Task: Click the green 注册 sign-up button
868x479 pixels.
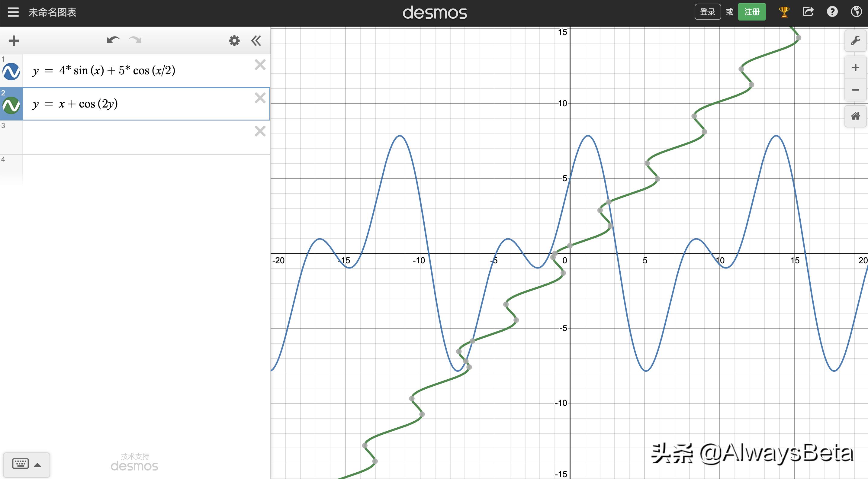Action: click(x=752, y=12)
